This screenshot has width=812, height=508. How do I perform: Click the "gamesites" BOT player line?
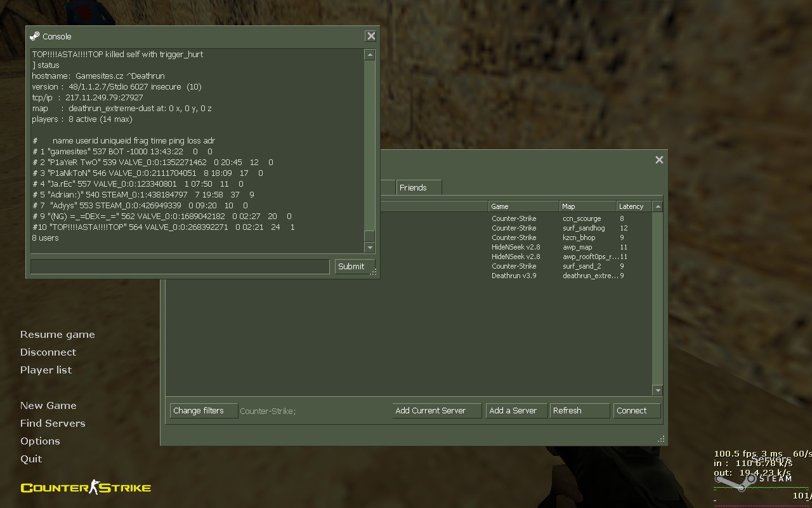pos(122,152)
